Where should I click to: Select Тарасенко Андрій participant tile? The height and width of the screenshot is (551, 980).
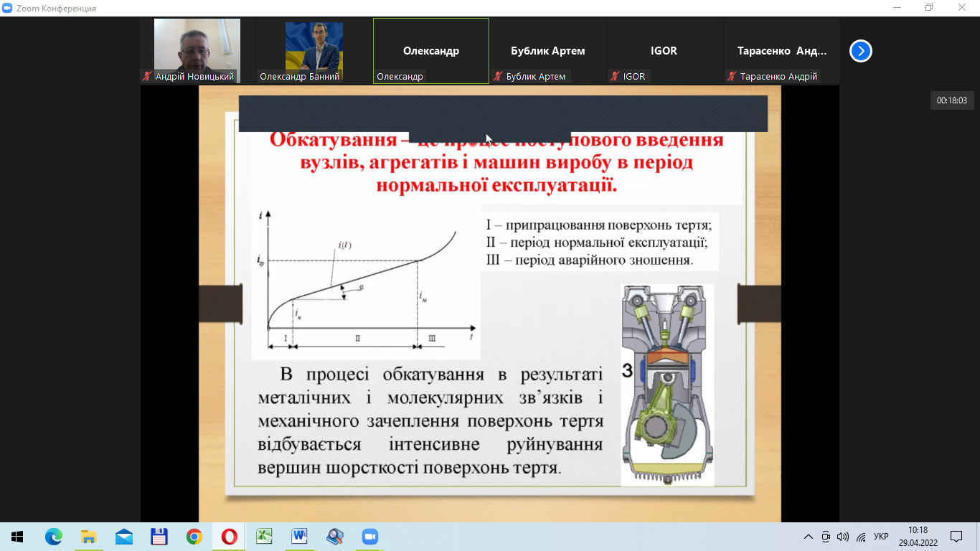point(781,51)
